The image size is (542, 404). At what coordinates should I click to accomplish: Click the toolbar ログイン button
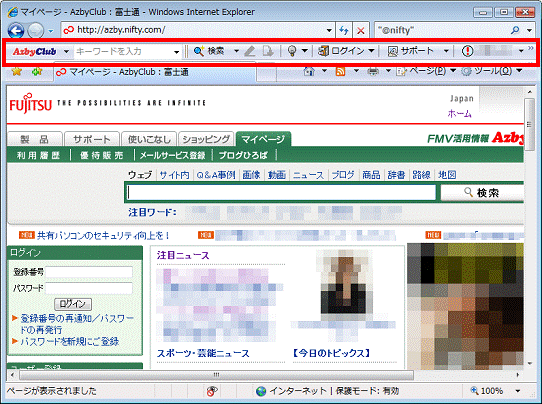[x=341, y=51]
